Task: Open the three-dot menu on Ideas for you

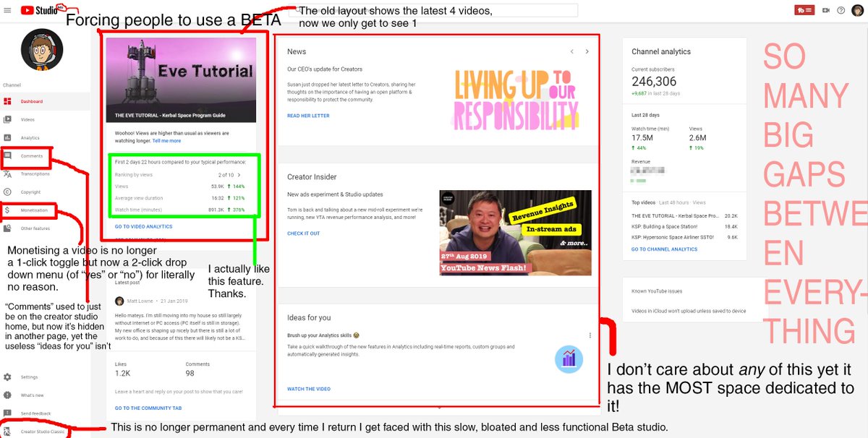Action: [x=590, y=335]
